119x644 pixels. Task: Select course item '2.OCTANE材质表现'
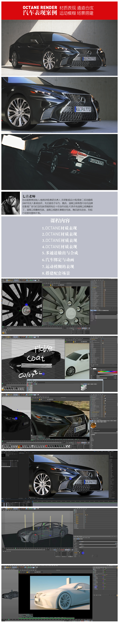[x=59, y=234]
